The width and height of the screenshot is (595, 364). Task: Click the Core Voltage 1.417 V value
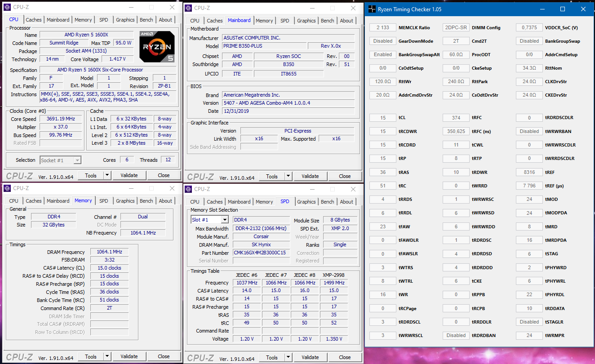click(x=117, y=59)
